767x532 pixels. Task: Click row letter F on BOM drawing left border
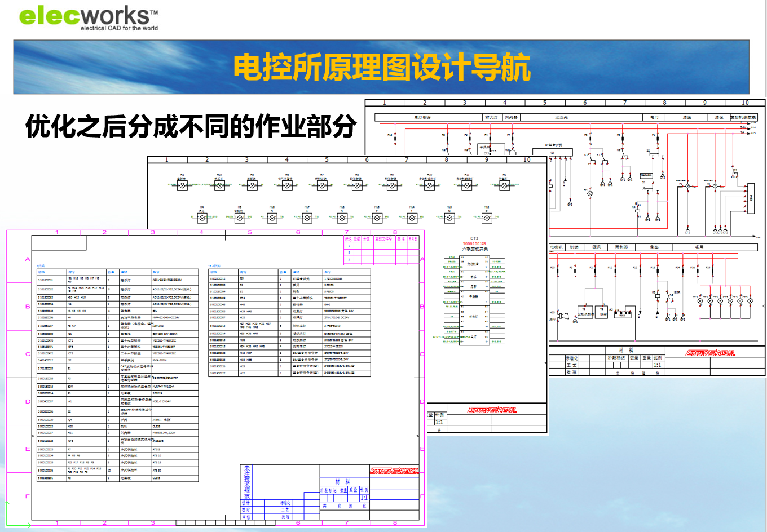pos(27,496)
